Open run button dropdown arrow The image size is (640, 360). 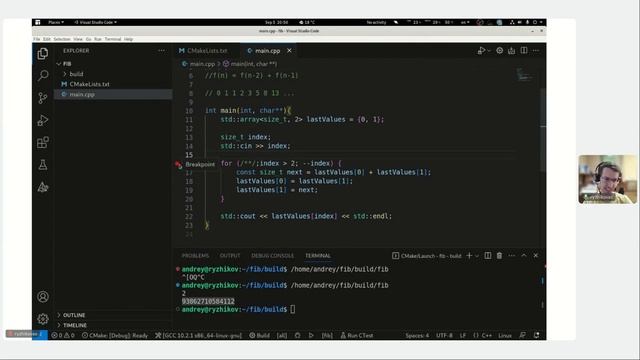489,51
